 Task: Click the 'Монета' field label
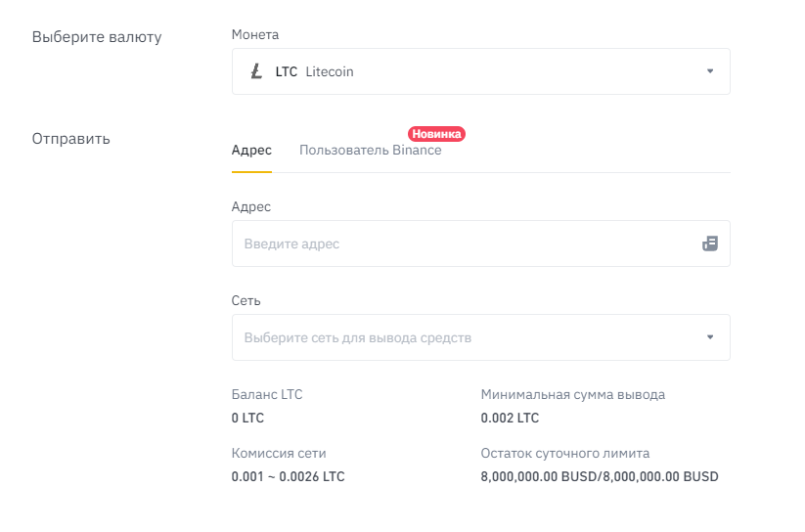click(x=255, y=34)
